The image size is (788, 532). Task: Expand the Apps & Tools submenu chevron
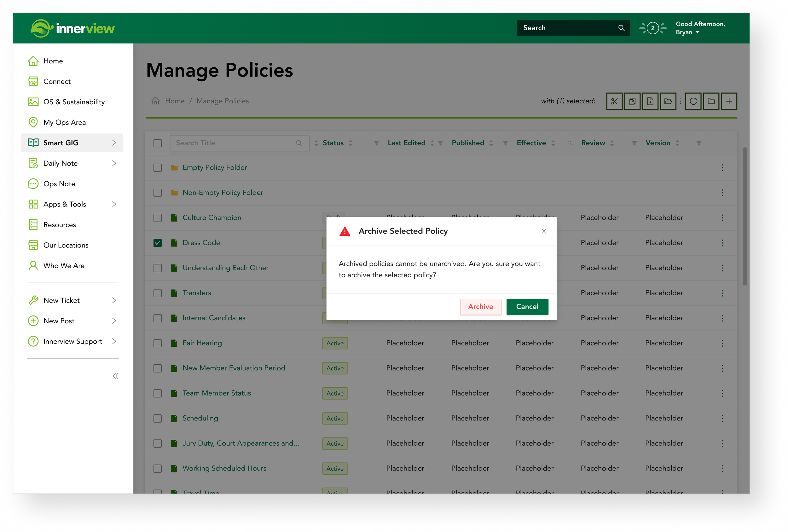click(114, 204)
